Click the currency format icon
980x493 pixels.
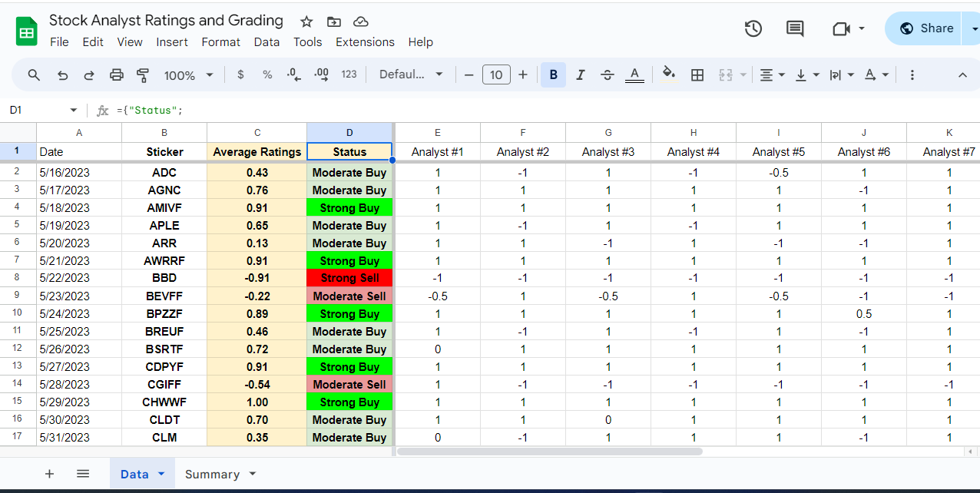click(240, 74)
